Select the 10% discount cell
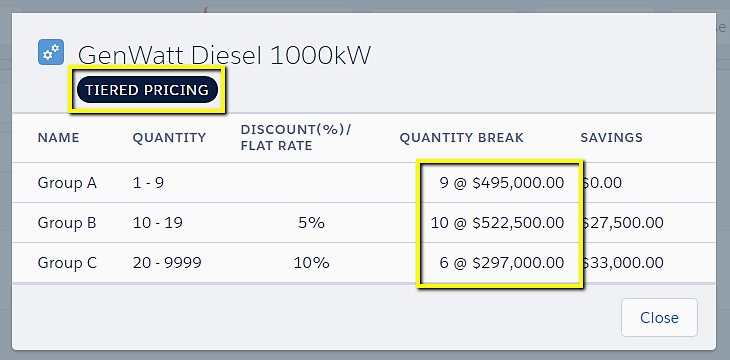The height and width of the screenshot is (360, 730). point(311,263)
